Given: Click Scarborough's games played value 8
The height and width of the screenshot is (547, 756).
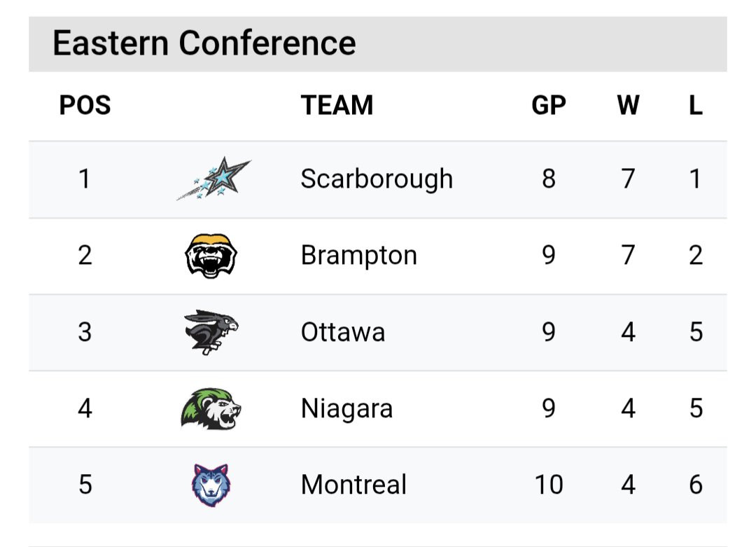Looking at the screenshot, I should [x=549, y=179].
